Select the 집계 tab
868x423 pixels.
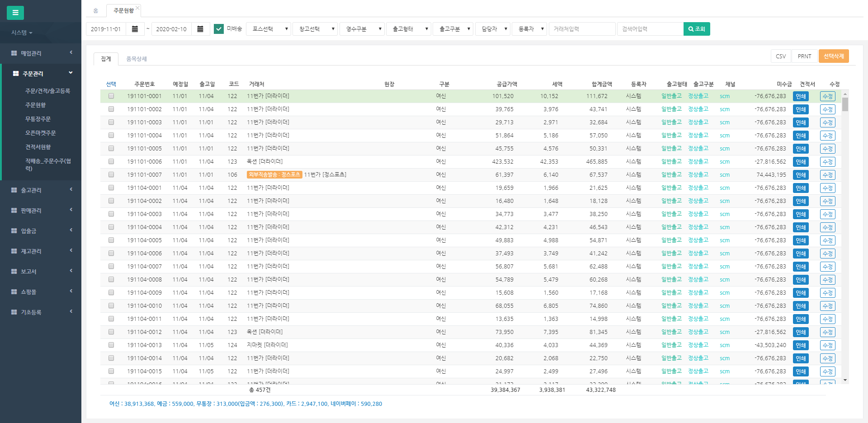click(x=106, y=59)
